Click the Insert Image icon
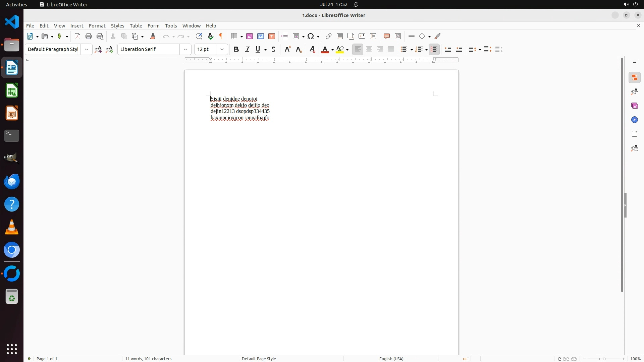The image size is (644, 362). tap(250, 37)
